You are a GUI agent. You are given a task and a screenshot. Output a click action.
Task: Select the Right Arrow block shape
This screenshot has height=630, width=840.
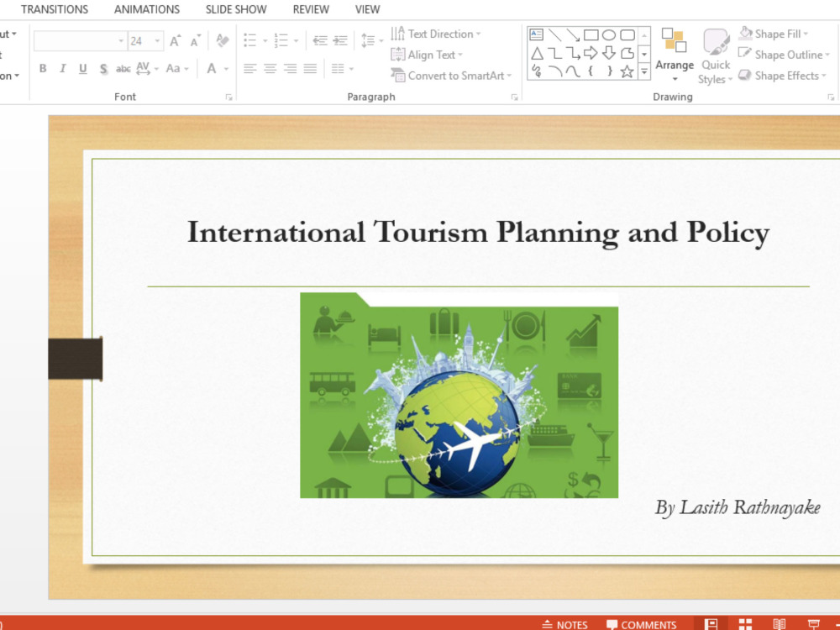point(591,53)
